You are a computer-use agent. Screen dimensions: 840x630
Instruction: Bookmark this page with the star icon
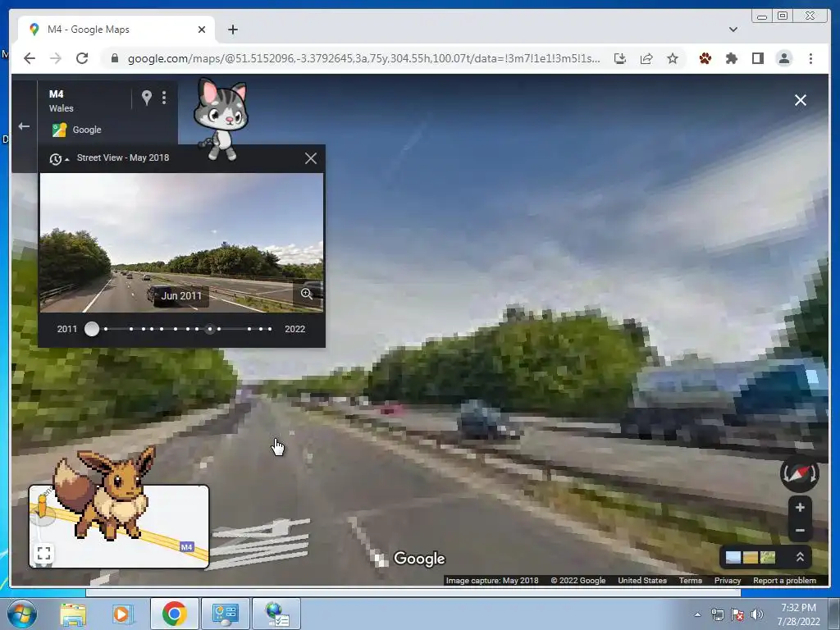click(673, 58)
